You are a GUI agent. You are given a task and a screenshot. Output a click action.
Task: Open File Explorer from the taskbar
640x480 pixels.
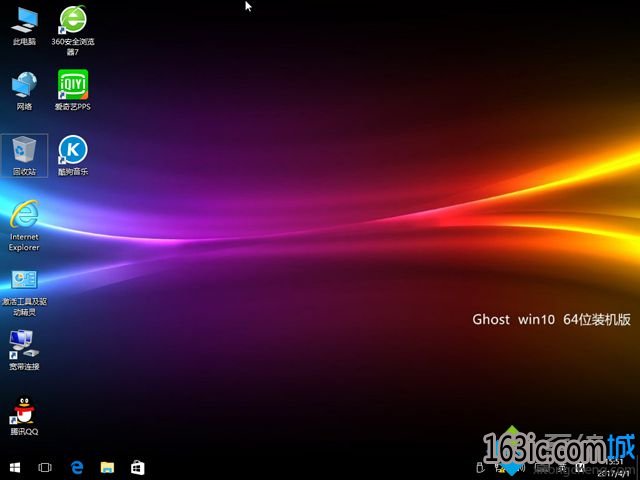click(x=106, y=467)
